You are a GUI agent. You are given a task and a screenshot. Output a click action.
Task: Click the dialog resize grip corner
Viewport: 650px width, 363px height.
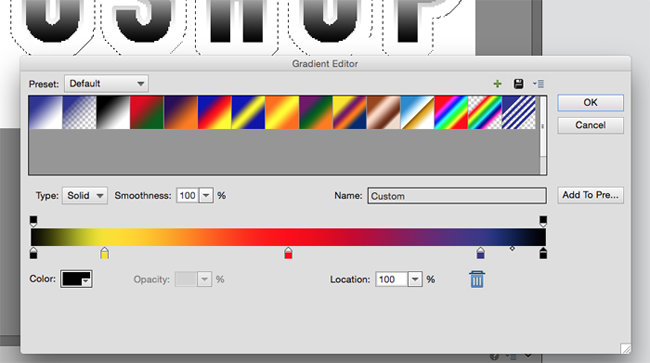point(626,348)
